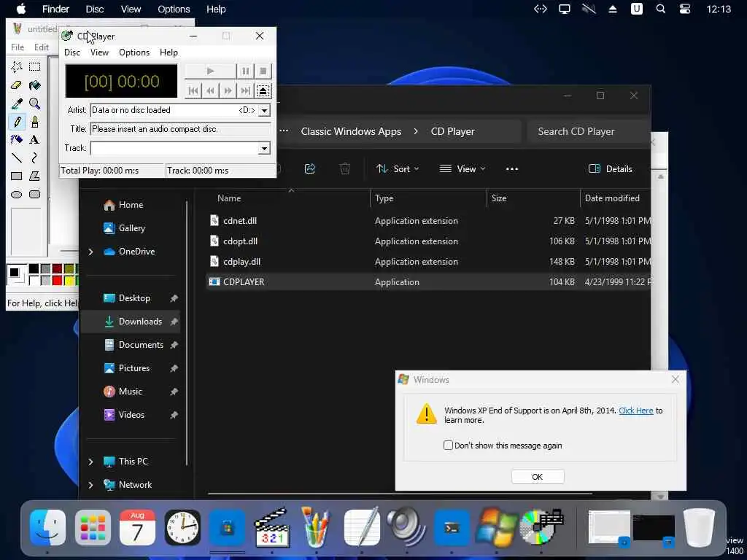
Task: Choose the Curve tool in Paint
Action: click(34, 157)
